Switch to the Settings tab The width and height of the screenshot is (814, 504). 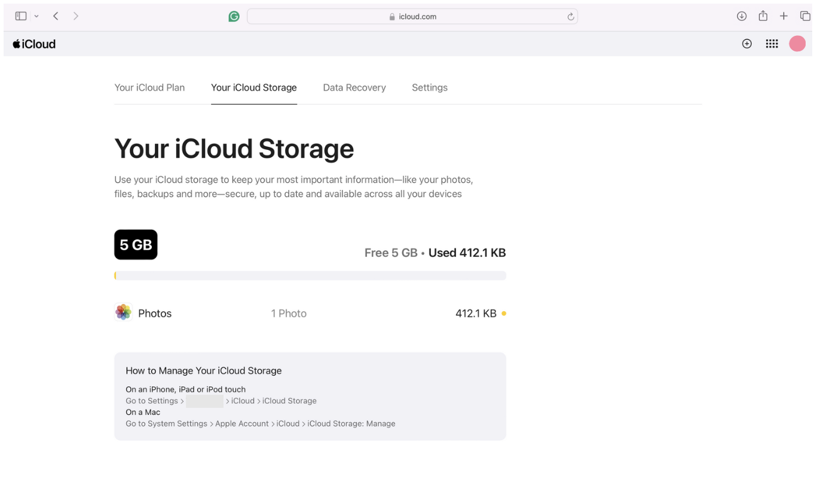coord(430,87)
